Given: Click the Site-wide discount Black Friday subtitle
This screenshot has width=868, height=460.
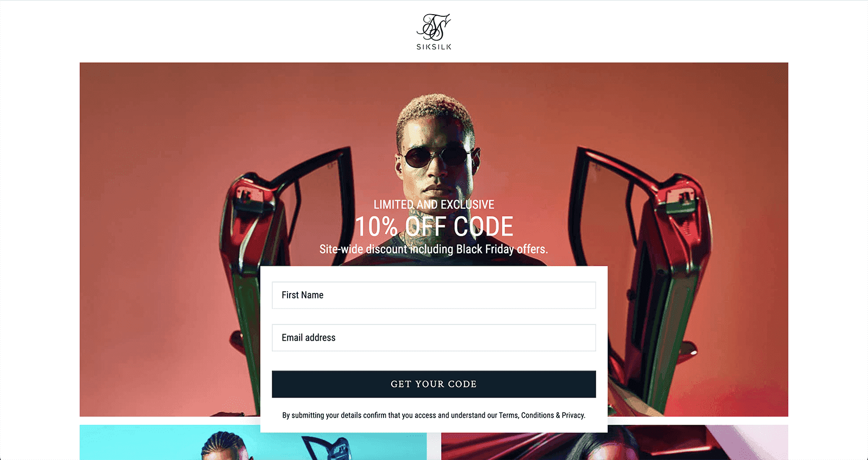Looking at the screenshot, I should (x=434, y=249).
